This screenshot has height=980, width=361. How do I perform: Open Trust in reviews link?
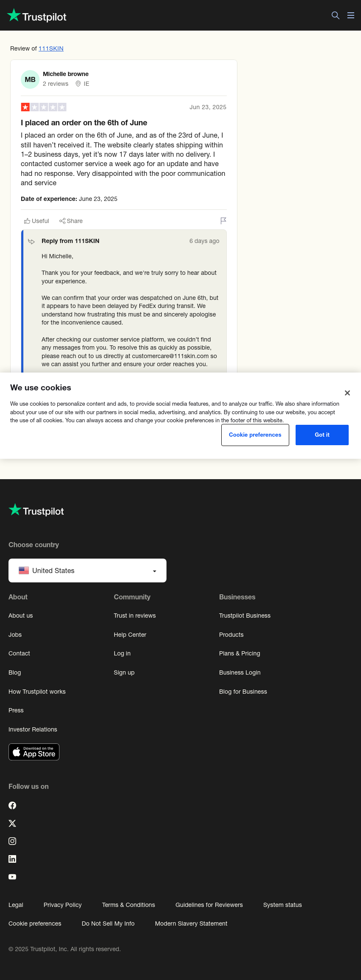coord(135,616)
